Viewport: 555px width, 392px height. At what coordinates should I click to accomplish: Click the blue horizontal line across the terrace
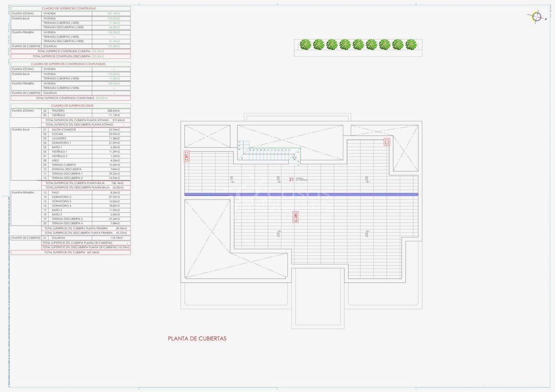click(x=301, y=194)
